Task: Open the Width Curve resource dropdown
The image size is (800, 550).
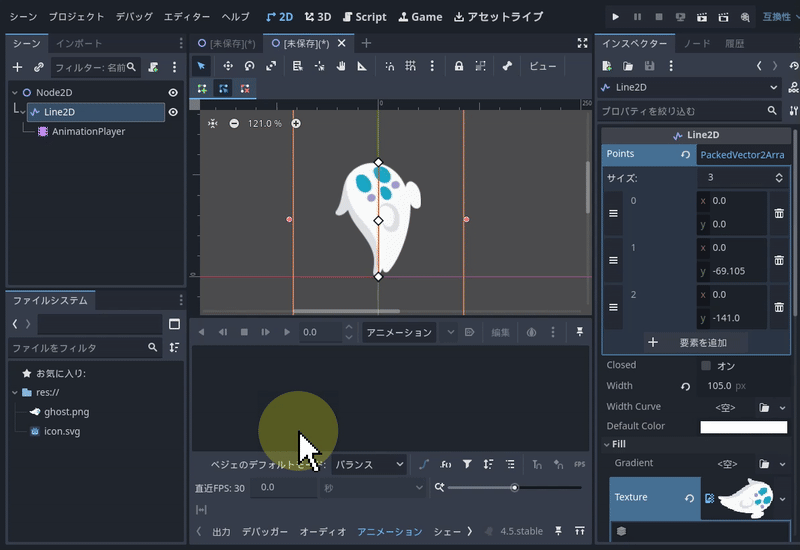Action: tap(782, 407)
